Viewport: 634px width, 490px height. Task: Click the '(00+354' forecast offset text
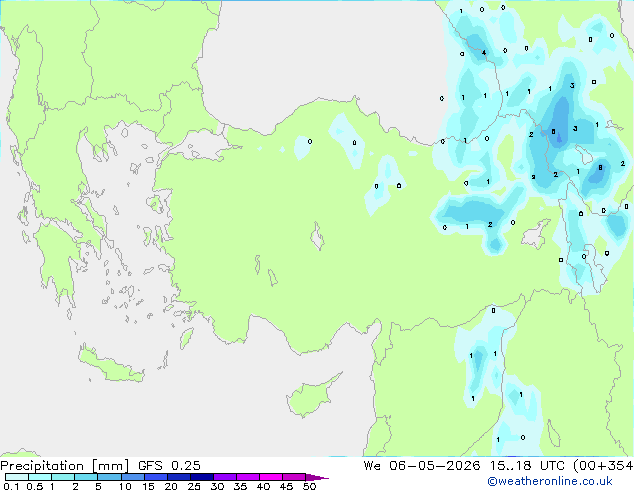pyautogui.click(x=603, y=466)
